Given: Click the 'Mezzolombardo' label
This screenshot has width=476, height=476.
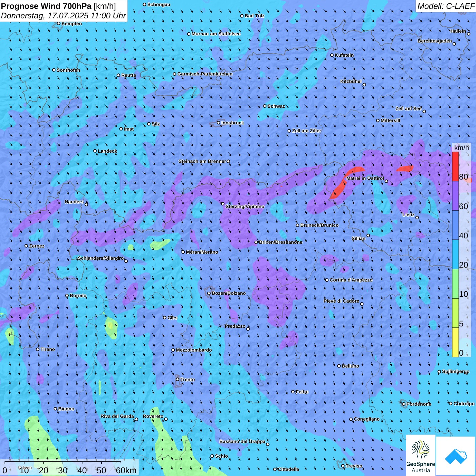Looking at the screenshot, I should [x=194, y=350].
